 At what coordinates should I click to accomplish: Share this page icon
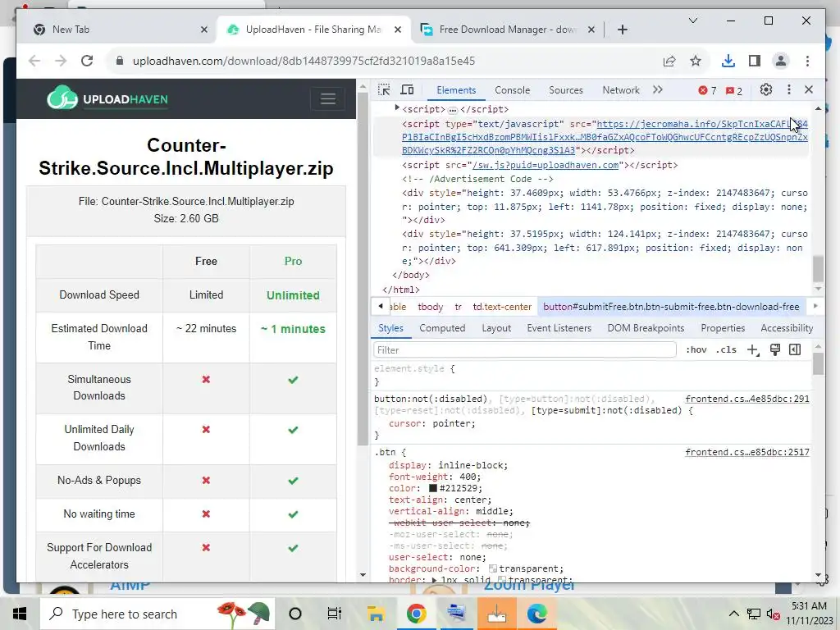tap(669, 61)
